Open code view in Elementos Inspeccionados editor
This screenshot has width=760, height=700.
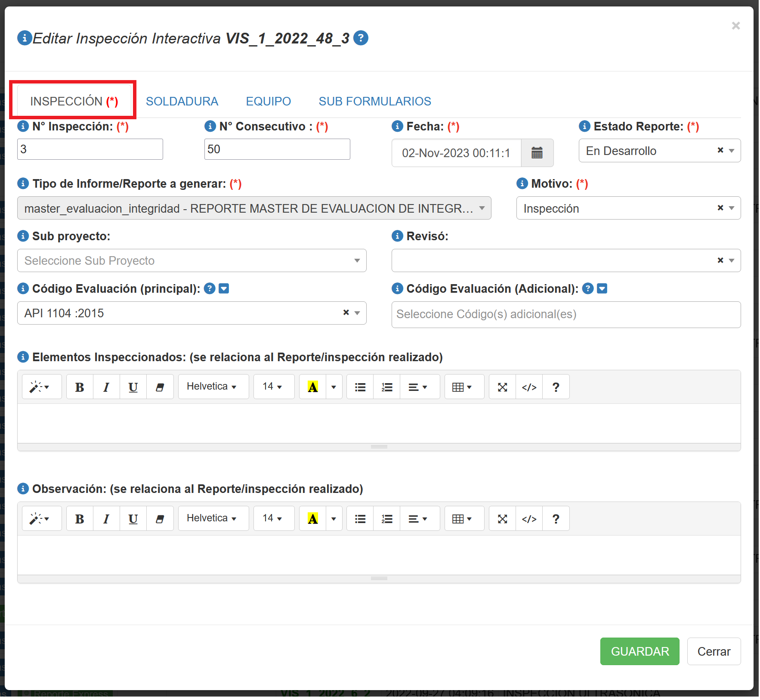pyautogui.click(x=529, y=387)
